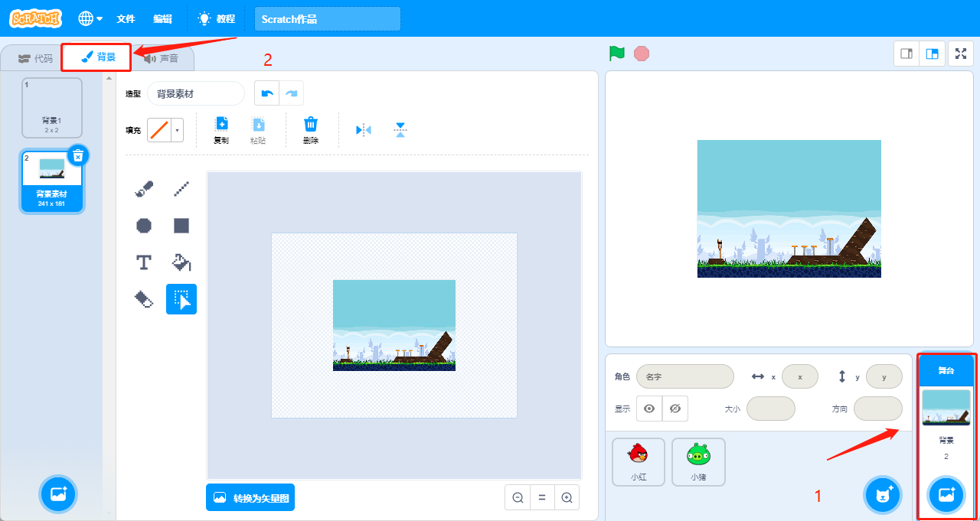Select the Fill bucket tool
This screenshot has height=521, width=980.
(x=181, y=262)
